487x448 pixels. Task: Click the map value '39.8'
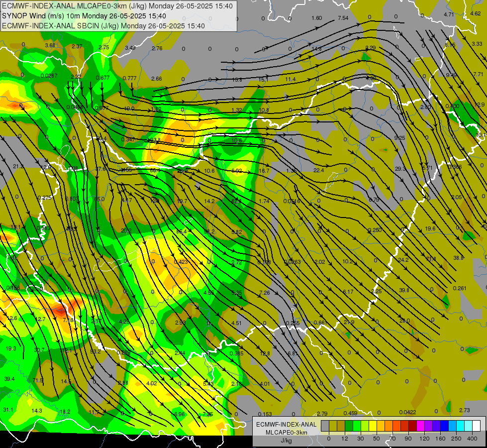(x=404, y=290)
